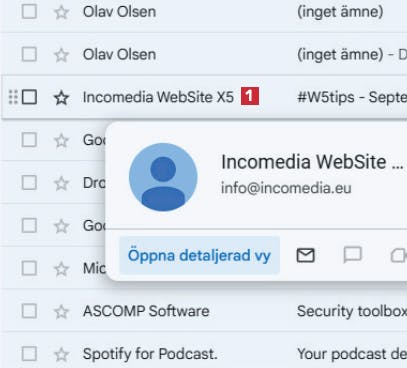Check the Spotify for Podcast email checkbox
This screenshot has width=407, height=368.
pos(29,354)
